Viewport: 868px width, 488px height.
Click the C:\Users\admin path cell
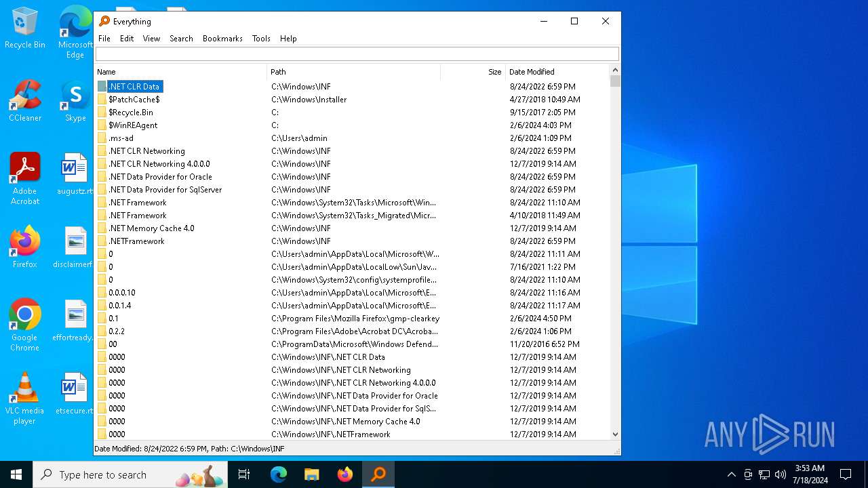click(299, 138)
